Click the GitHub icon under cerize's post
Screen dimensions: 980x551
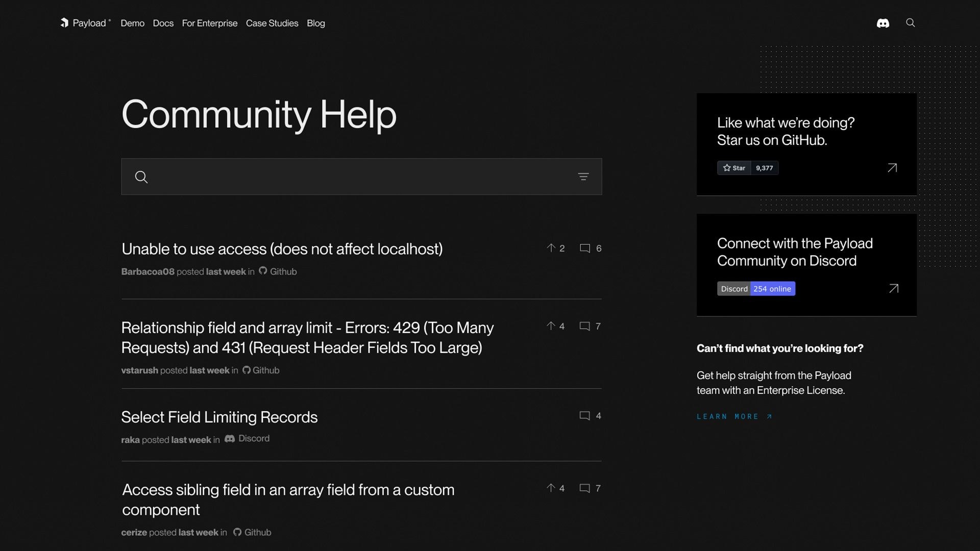237,532
